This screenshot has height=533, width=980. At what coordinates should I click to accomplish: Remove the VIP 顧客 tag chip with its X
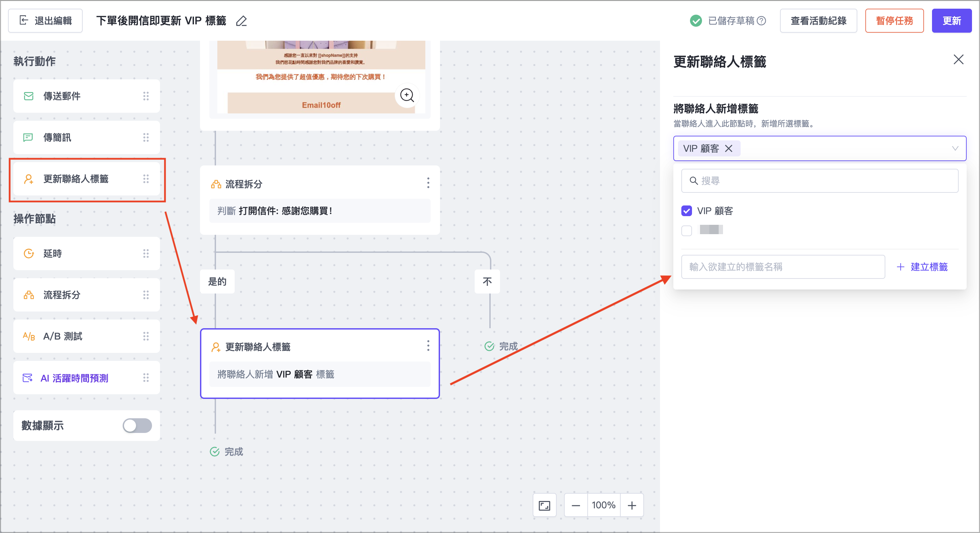[x=729, y=148]
